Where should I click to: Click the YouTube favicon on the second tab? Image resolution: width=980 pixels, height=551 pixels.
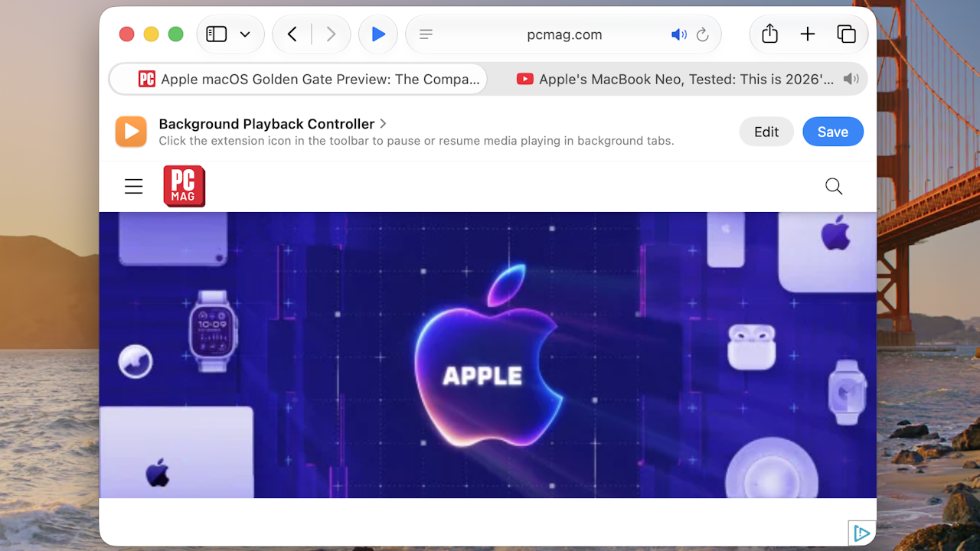coord(524,79)
